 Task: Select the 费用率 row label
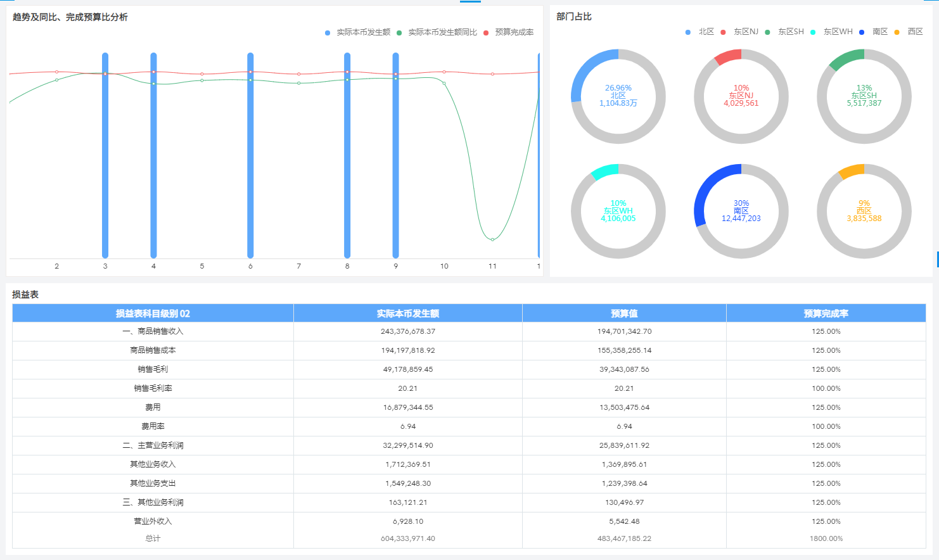[x=153, y=426]
